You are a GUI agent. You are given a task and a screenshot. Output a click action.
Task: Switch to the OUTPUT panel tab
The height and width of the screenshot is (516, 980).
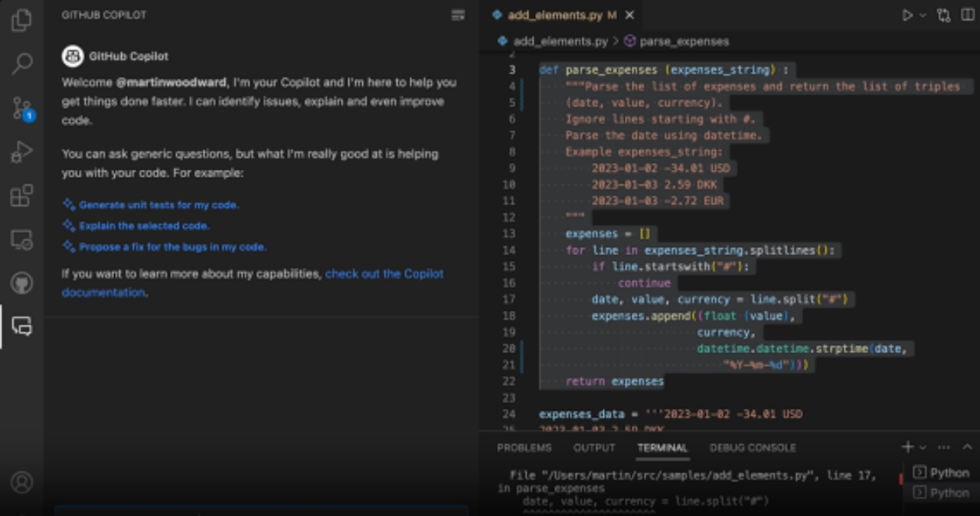coord(594,448)
